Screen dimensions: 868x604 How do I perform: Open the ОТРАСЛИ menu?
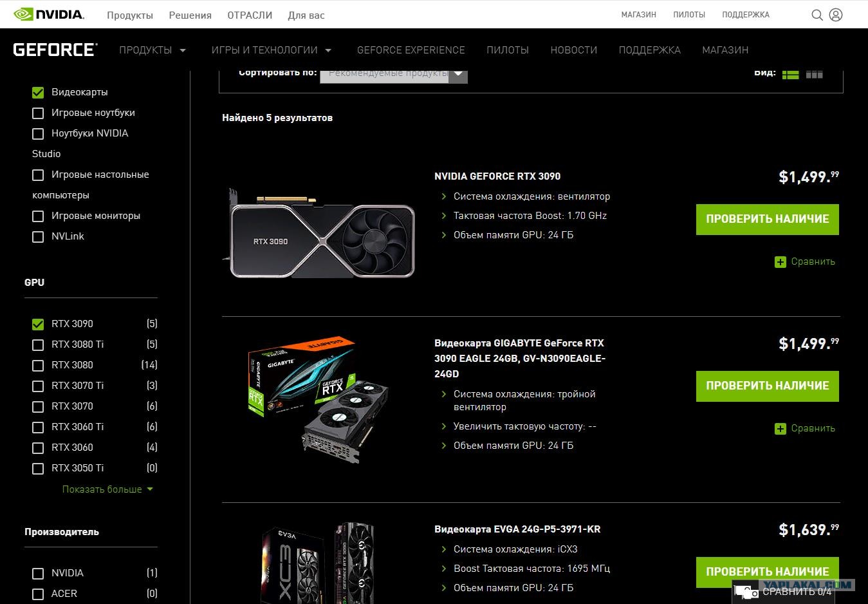point(250,15)
